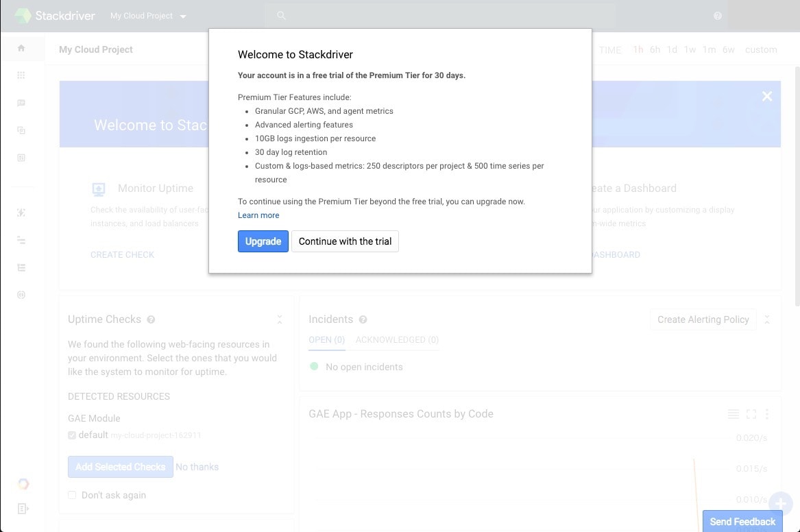Screen dimensions: 800x532
Task: Switch to the ACKNOWLEDGED (0) tab
Action: click(397, 340)
